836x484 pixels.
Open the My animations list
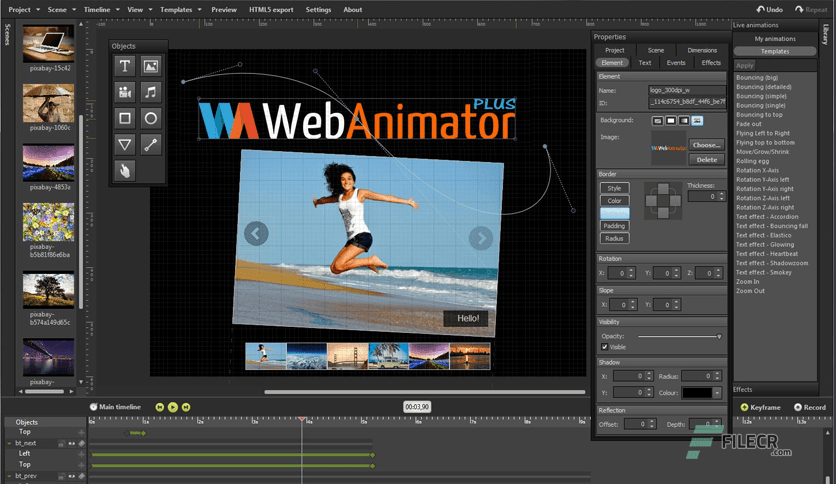775,39
